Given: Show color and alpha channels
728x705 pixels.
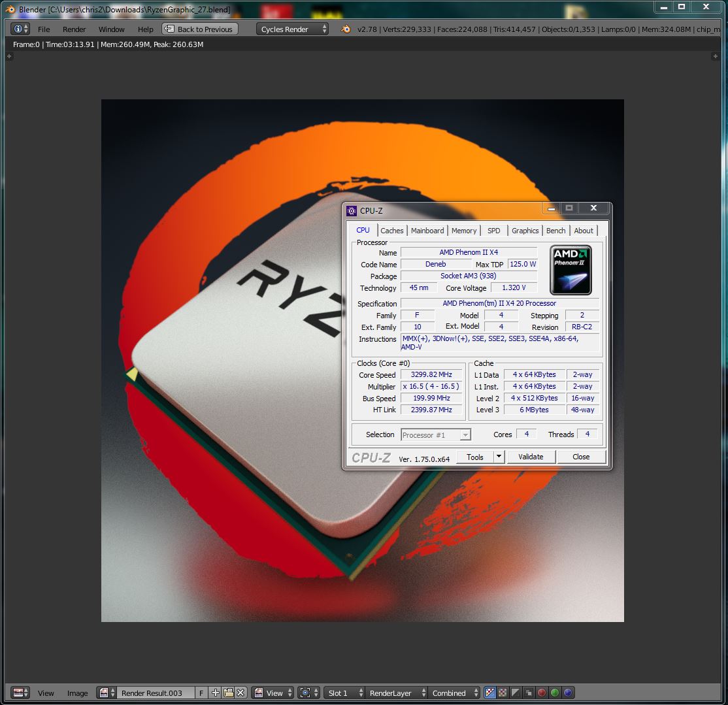Looking at the screenshot, I should 490,693.
